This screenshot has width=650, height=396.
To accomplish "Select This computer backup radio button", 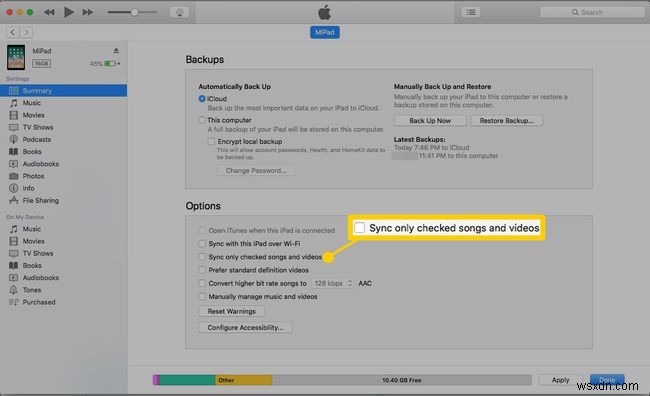I will point(202,120).
